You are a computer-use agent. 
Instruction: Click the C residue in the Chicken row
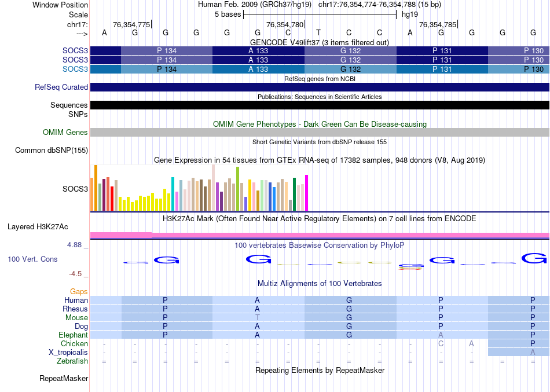click(441, 343)
